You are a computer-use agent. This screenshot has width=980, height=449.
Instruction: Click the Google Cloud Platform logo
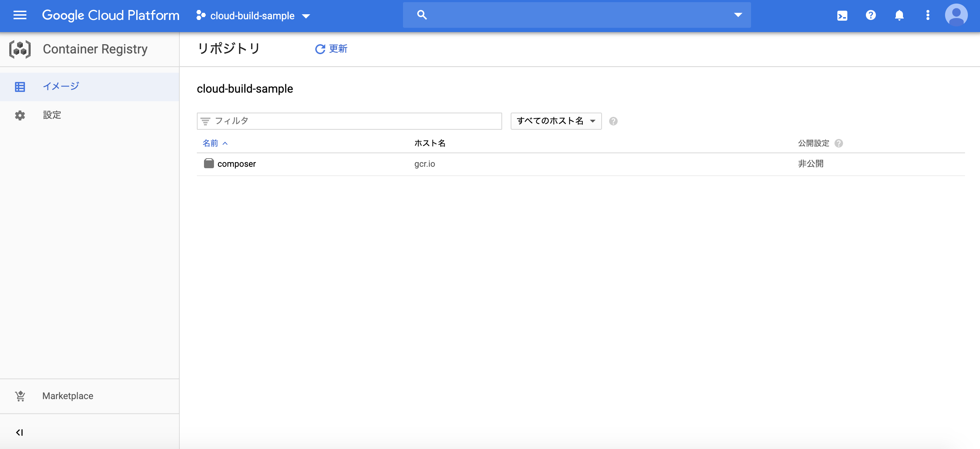(110, 15)
